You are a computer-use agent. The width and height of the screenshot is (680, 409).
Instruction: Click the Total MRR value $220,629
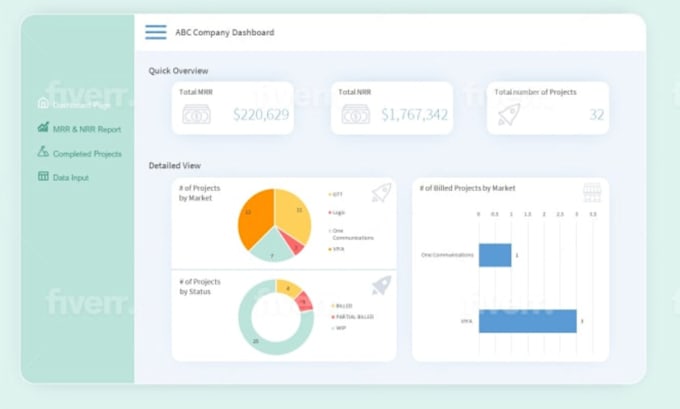261,115
